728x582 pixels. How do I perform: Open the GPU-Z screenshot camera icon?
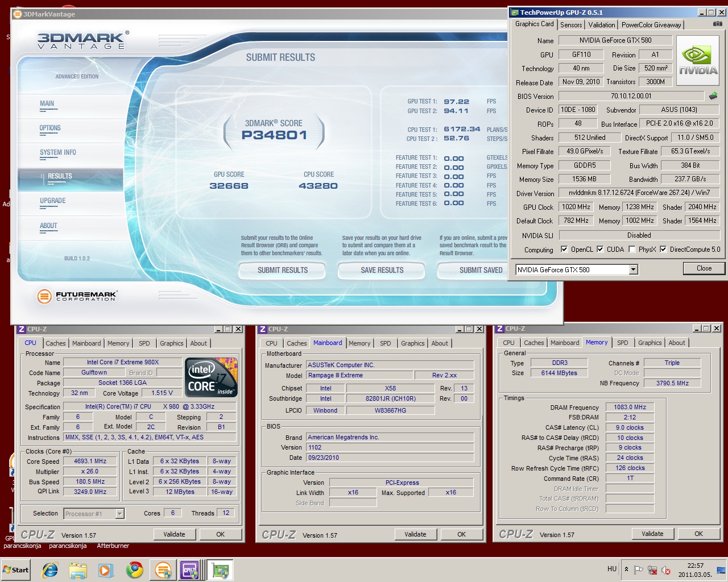pyautogui.click(x=718, y=24)
